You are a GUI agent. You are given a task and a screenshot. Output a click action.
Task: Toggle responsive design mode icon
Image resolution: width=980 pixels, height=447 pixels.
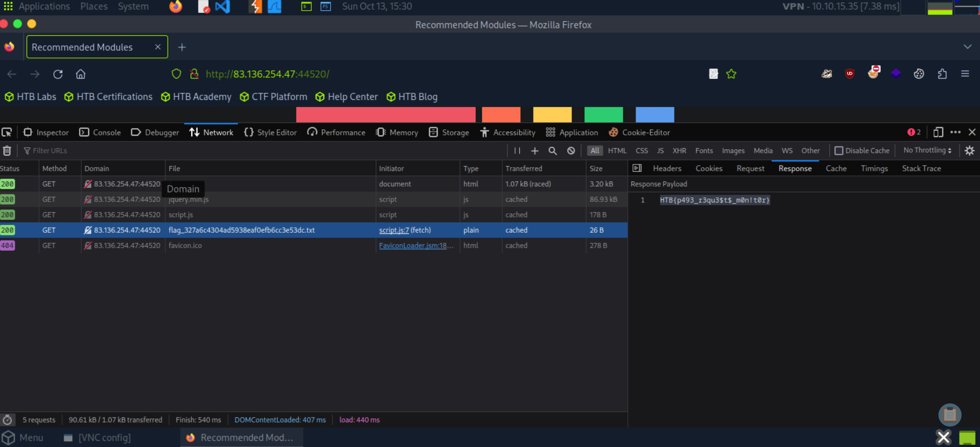pyautogui.click(x=938, y=132)
